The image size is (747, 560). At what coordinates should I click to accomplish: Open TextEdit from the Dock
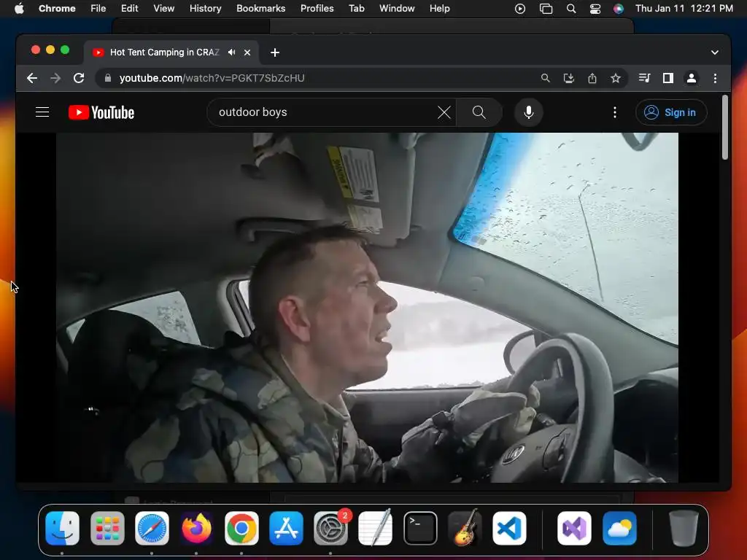[376, 528]
